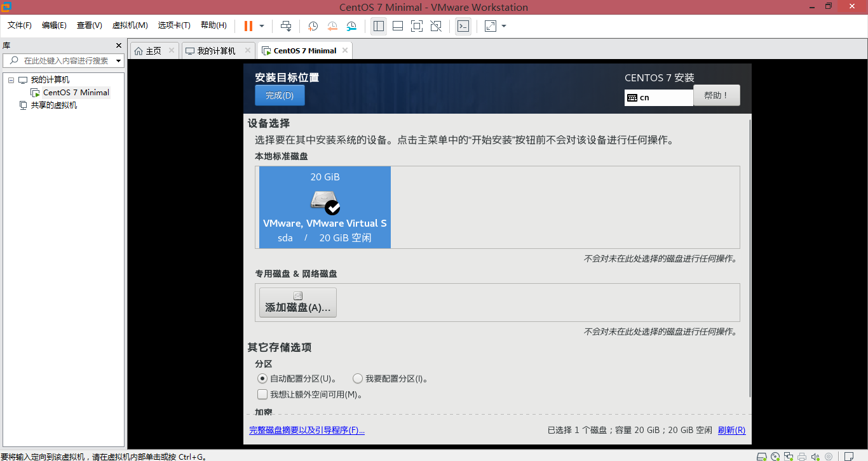Open the 虚拟机(M) menu
The image size is (868, 461).
[130, 25]
